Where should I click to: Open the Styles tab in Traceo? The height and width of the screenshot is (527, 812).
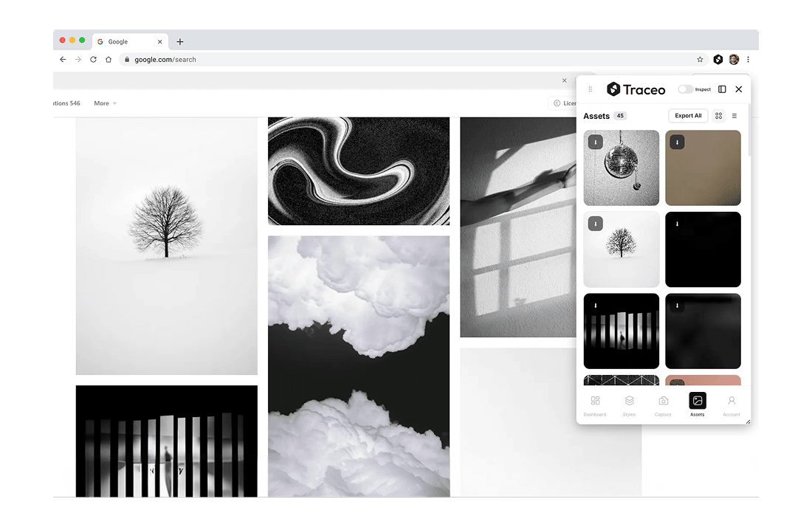click(629, 404)
